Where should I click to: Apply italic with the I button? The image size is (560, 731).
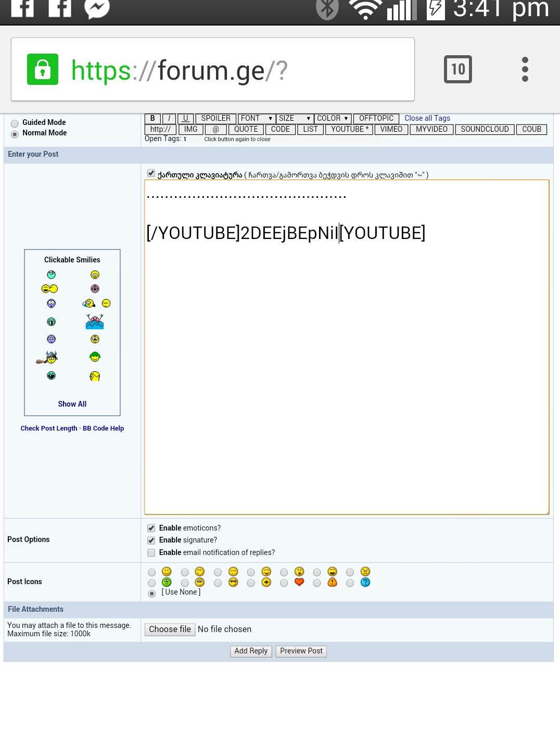click(169, 119)
